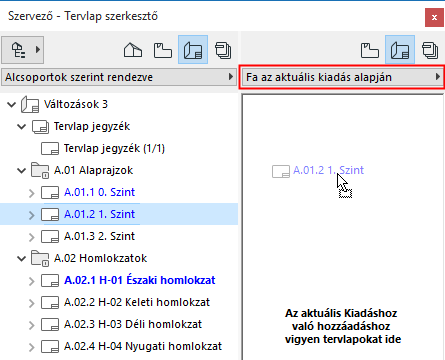Expand the A.01.1 0. Szint layout
The height and width of the screenshot is (360, 445).
point(32,193)
